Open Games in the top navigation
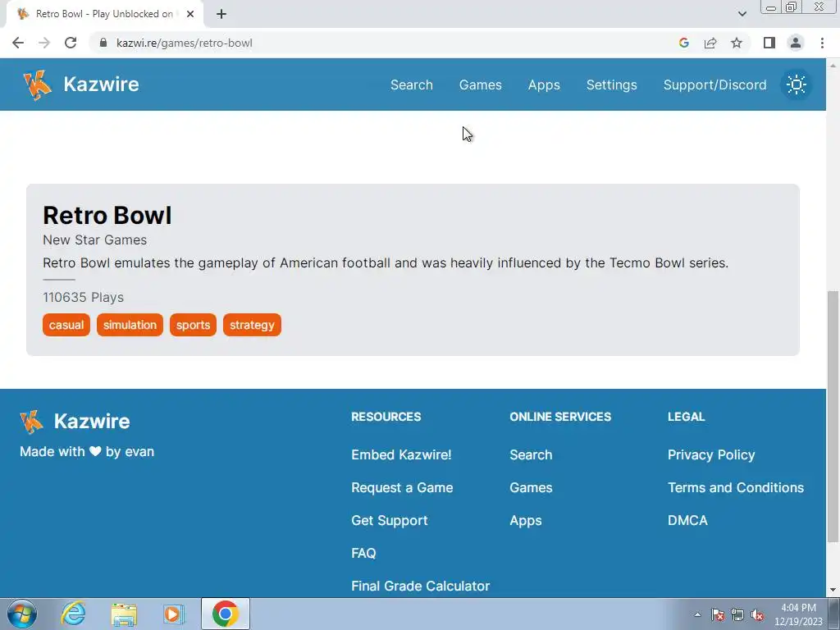Viewport: 840px width, 630px height. (x=481, y=84)
